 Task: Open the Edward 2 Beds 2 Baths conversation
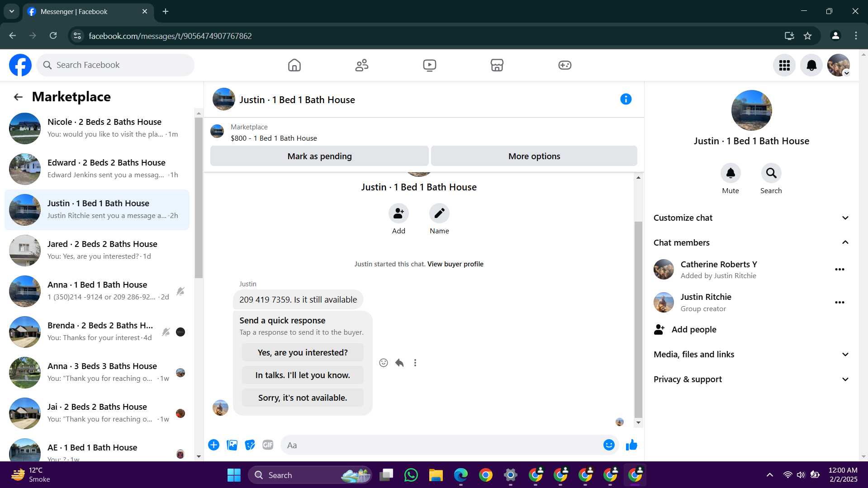97,169
